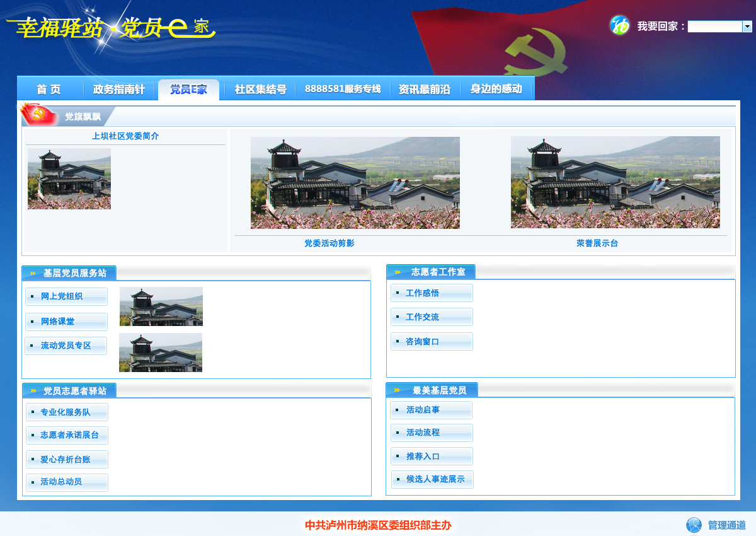Select the 社区集结号 tab

click(x=260, y=90)
